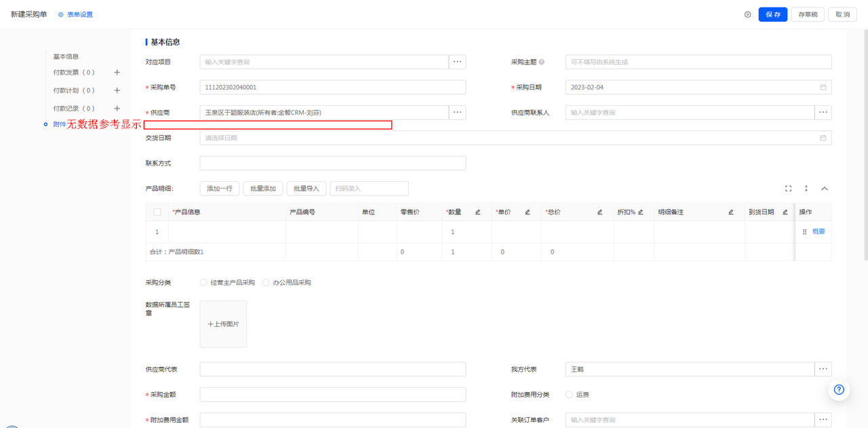Open the 采购日期 date picker field

[x=698, y=87]
